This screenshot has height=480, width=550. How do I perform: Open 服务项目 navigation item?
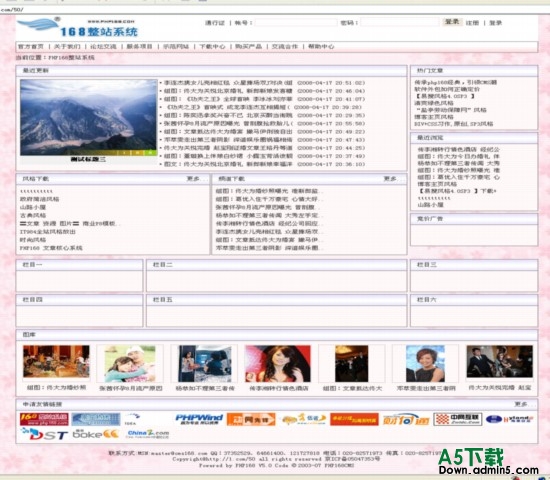point(140,46)
